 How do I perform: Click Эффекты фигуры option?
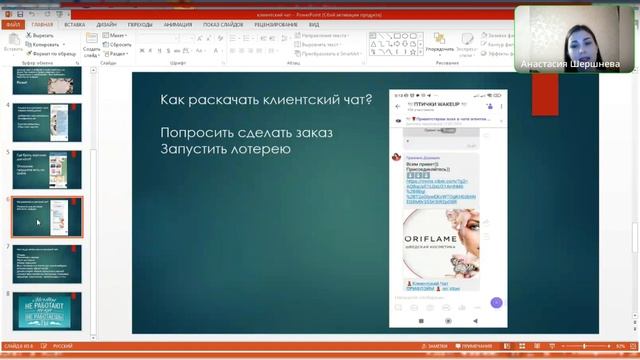[497, 53]
